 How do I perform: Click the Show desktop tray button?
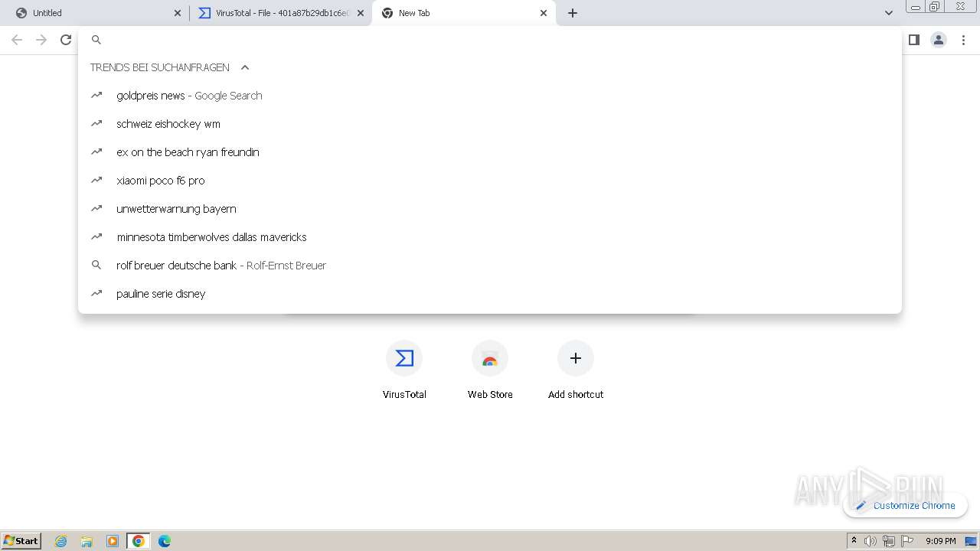click(x=971, y=541)
